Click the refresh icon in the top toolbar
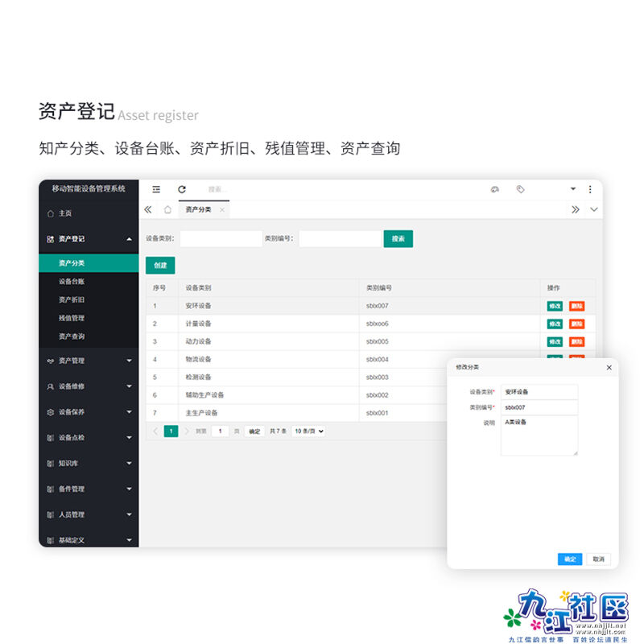This screenshot has height=644, width=644. [x=182, y=189]
